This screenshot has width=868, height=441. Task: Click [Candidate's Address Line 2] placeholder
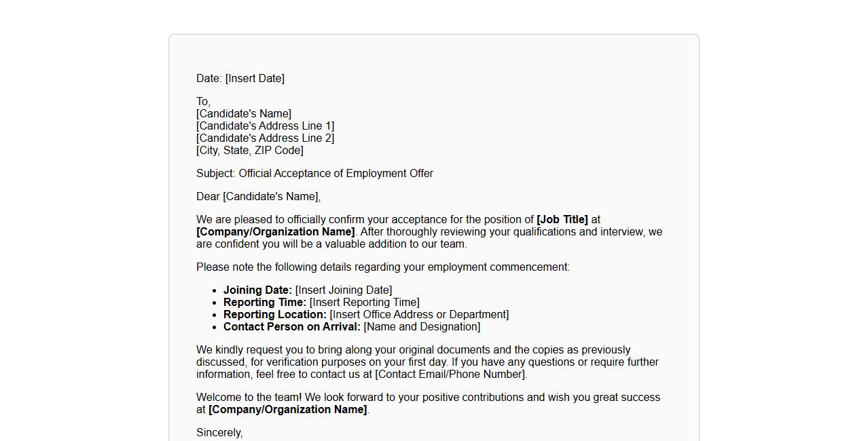pyautogui.click(x=265, y=138)
